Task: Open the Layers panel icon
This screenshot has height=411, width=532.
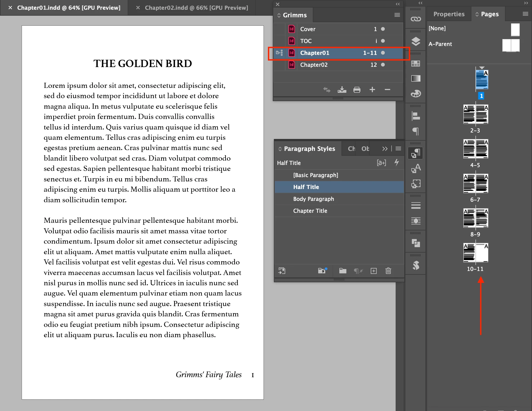Action: tap(416, 41)
